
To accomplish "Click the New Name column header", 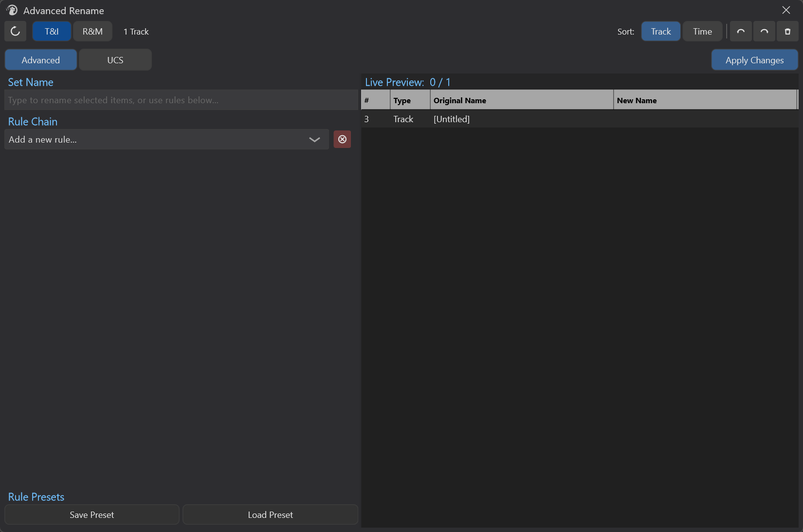I will click(x=705, y=100).
